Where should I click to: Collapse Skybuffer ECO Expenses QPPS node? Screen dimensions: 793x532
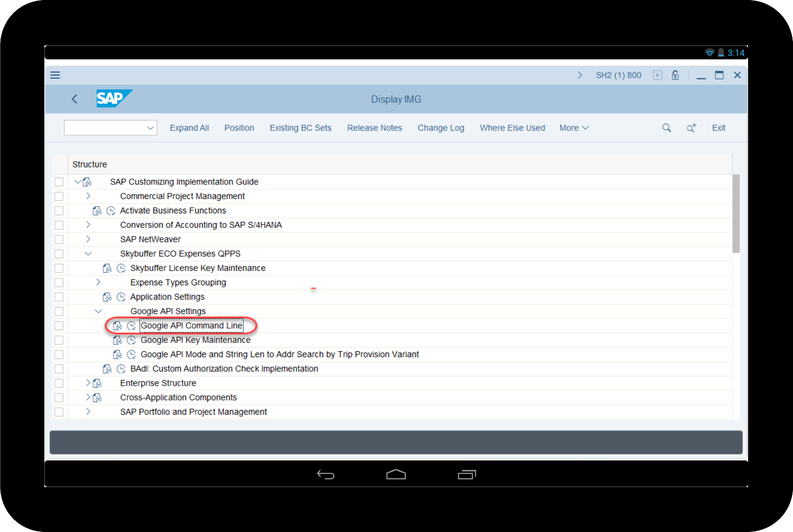[88, 254]
